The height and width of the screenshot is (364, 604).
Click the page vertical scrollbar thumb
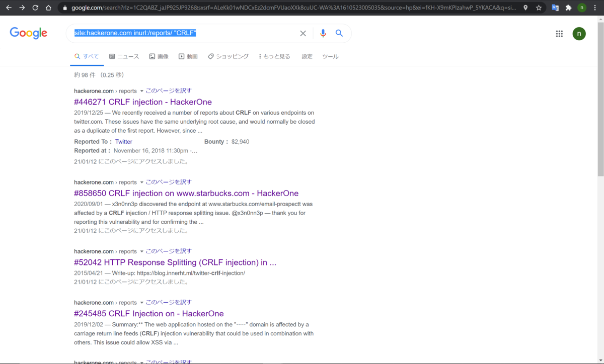pos(600,100)
